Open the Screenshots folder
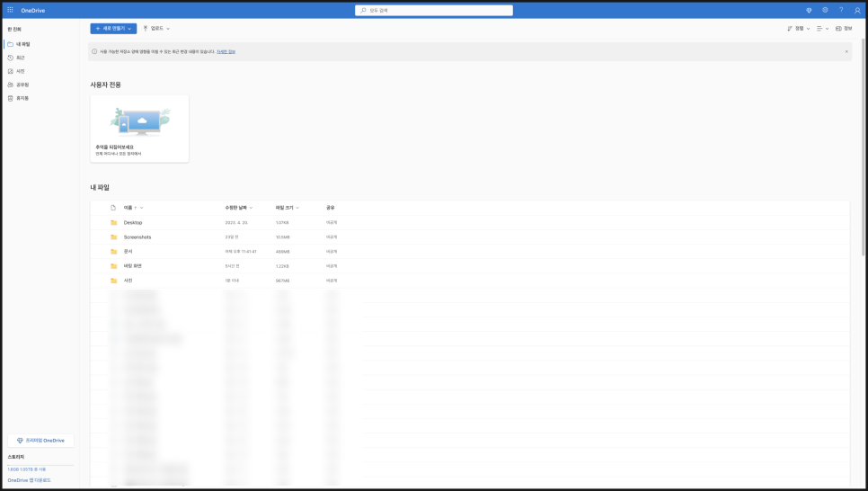The width and height of the screenshot is (868, 491). pyautogui.click(x=137, y=237)
